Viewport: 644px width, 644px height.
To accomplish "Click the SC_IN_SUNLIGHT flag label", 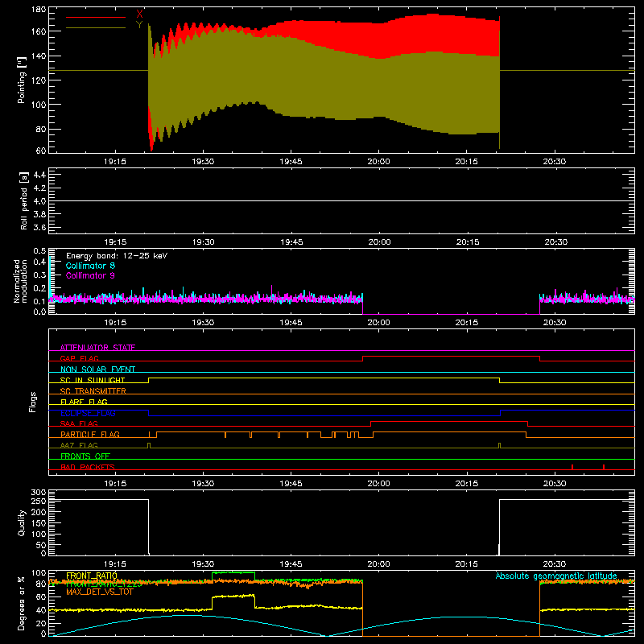I will click(x=93, y=380).
